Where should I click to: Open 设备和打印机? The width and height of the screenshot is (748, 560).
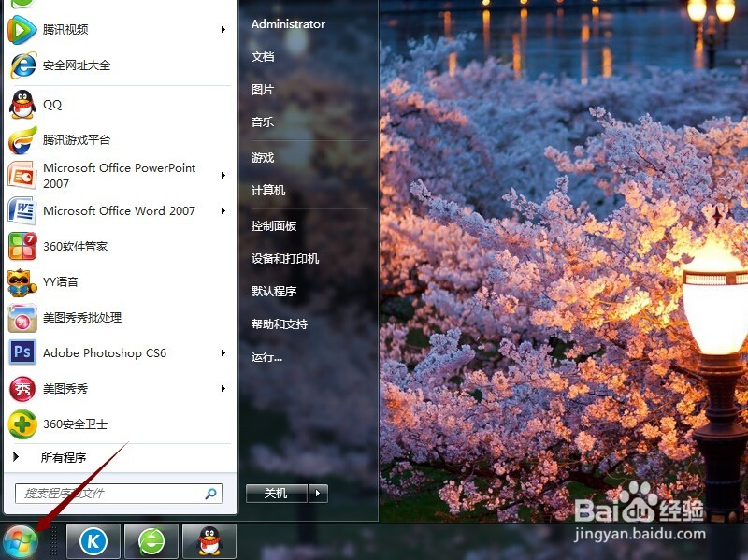click(x=285, y=259)
